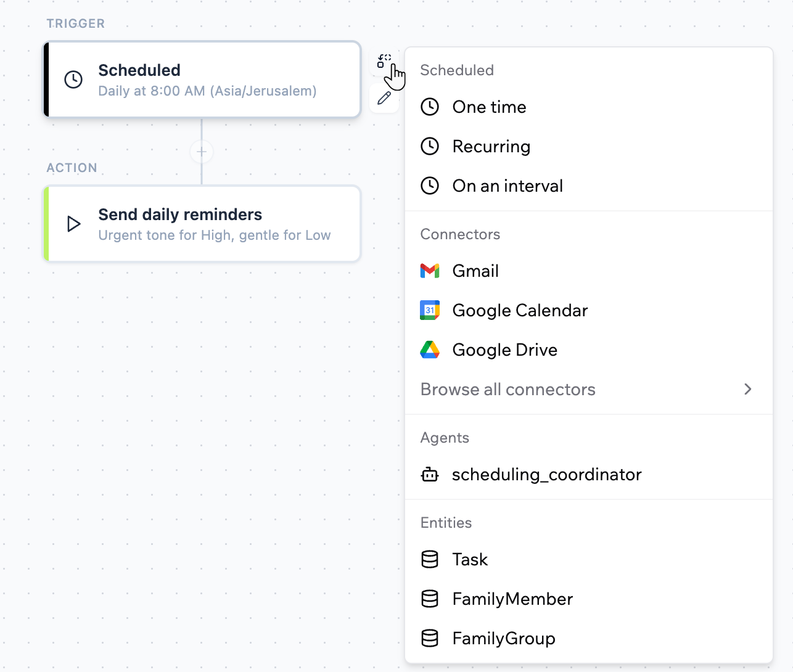793x672 pixels.
Task: Click the database icon beside Task
Action: click(430, 559)
